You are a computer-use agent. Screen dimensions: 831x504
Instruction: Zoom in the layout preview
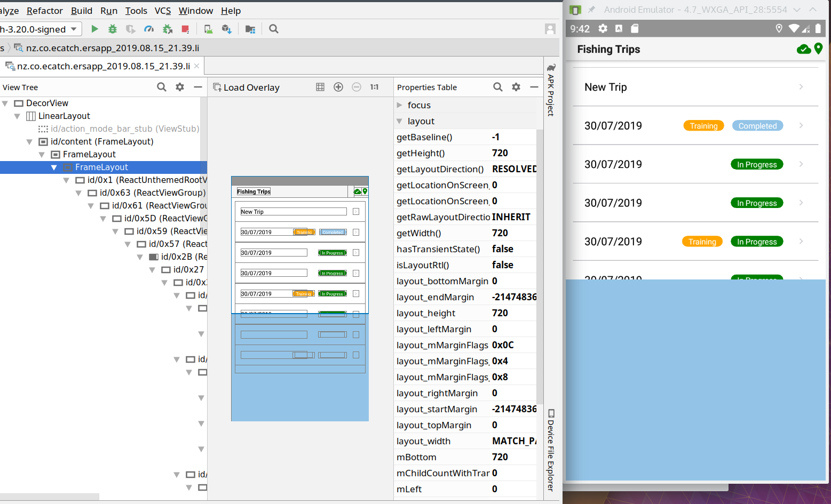click(x=338, y=87)
